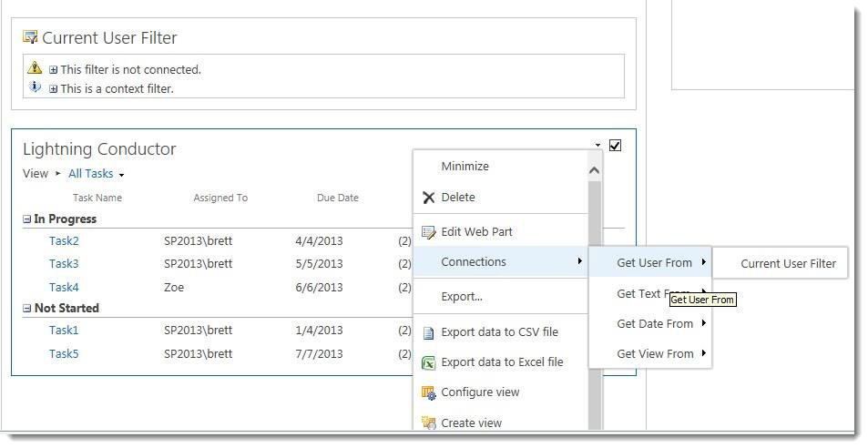Click the Delete X icon in menu
Screen dimensions: 868x448
tap(428, 198)
